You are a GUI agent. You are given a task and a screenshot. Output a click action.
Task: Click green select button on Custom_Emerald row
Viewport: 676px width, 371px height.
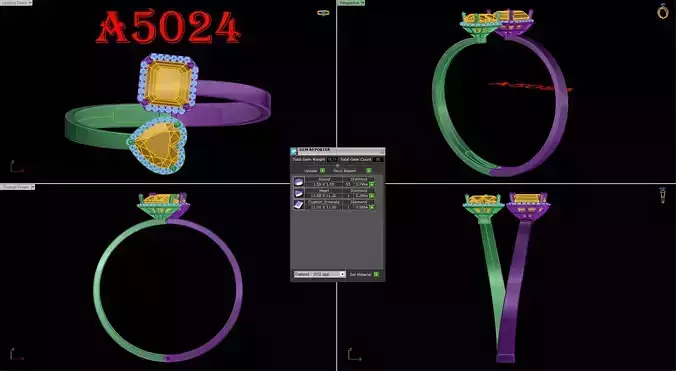[372, 207]
